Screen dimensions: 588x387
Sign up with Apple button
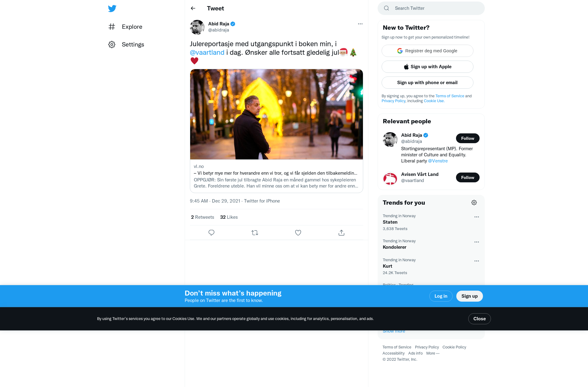point(428,67)
